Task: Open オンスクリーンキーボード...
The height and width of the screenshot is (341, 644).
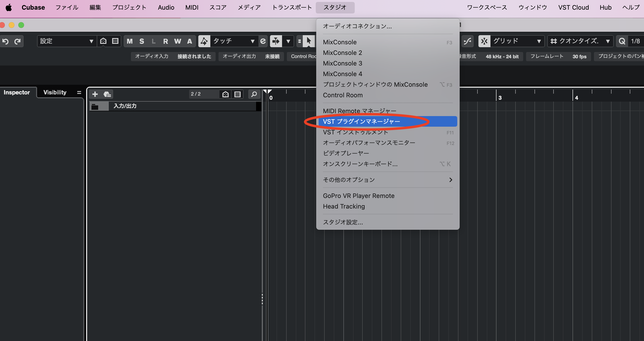Action: [x=387, y=164]
